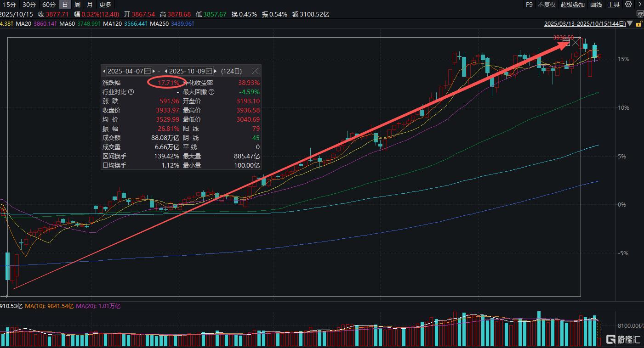Click help icon beside 最大回撤
The image size is (644, 348).
212,92
